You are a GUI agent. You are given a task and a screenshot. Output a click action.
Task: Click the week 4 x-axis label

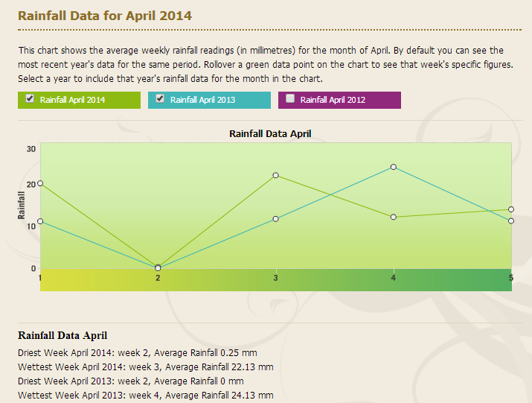tap(393, 278)
